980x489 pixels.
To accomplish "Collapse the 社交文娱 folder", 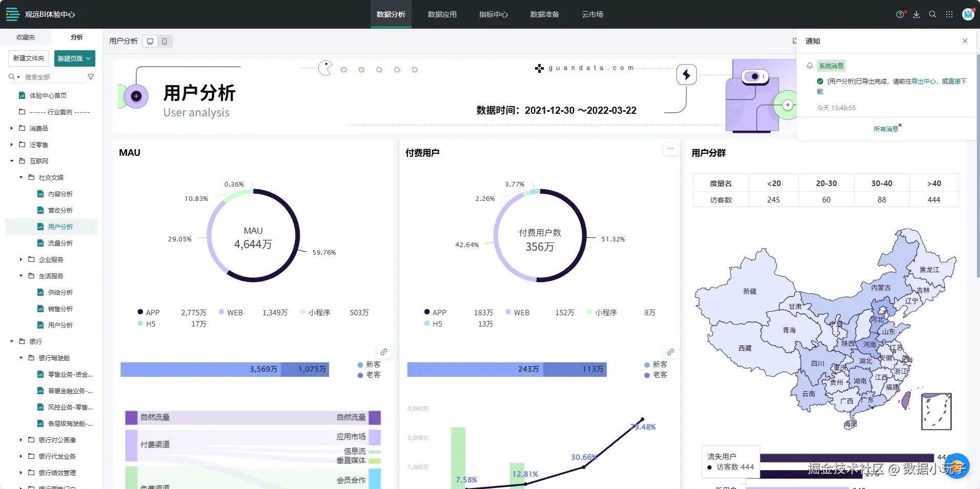I will click(x=21, y=177).
